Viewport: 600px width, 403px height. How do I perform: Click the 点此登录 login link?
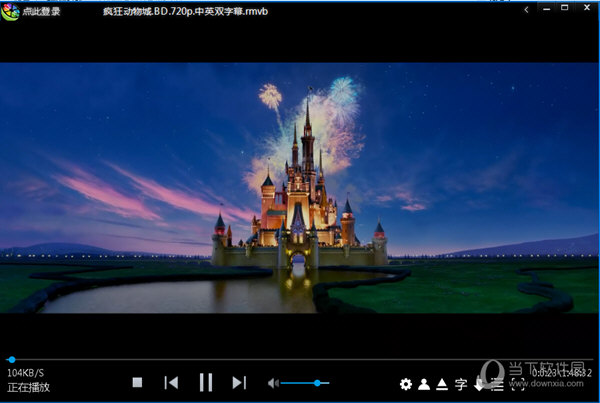click(42, 10)
